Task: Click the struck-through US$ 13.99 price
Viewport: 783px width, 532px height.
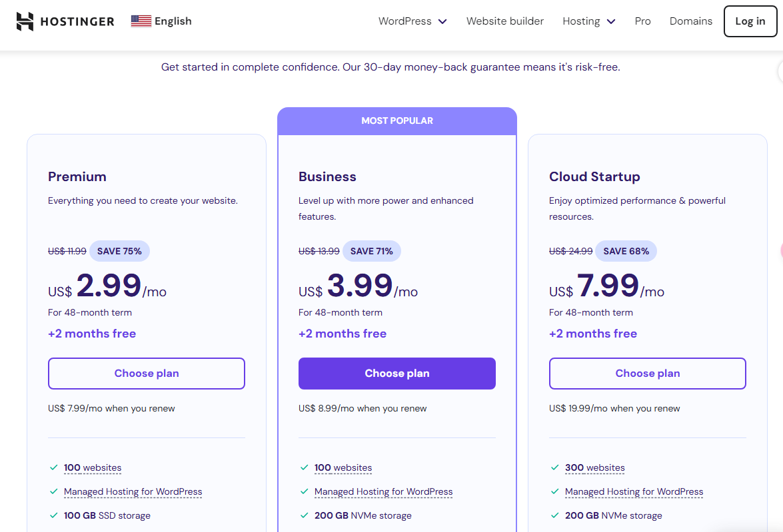Action: (x=319, y=251)
